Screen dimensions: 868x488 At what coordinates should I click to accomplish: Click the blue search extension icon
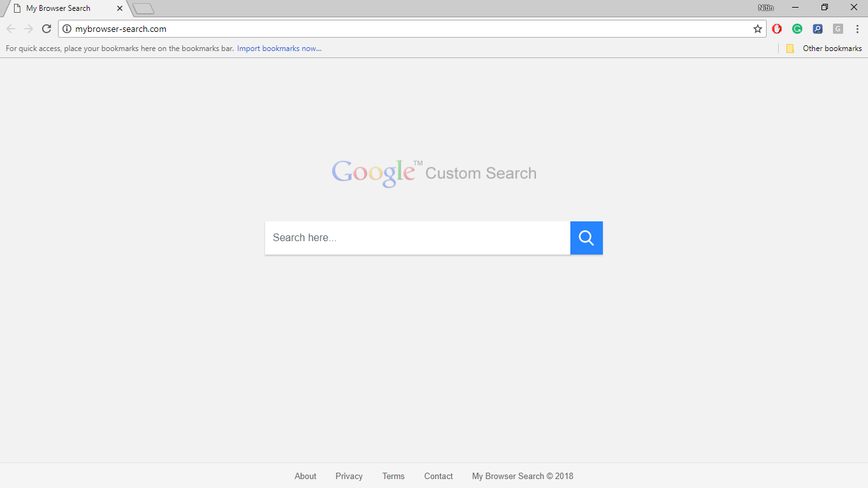(x=817, y=28)
